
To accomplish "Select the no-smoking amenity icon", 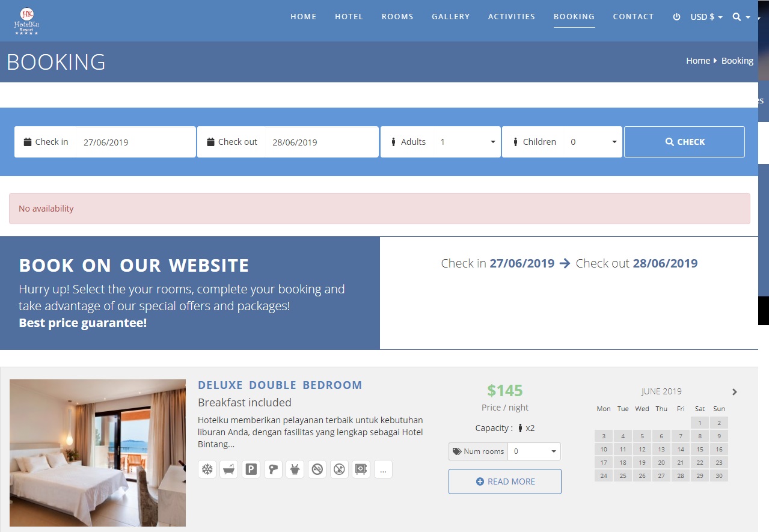I will 317,469.
